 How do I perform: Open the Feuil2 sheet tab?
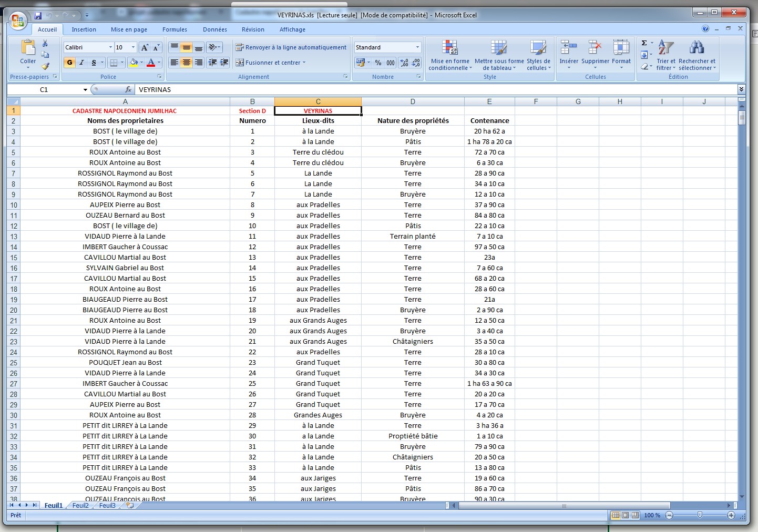(80, 506)
